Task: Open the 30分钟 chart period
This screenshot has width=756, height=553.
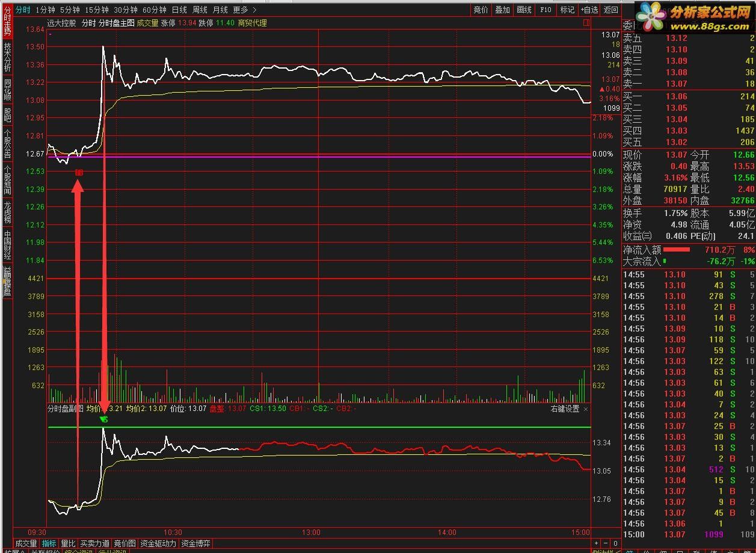Action: pyautogui.click(x=126, y=10)
